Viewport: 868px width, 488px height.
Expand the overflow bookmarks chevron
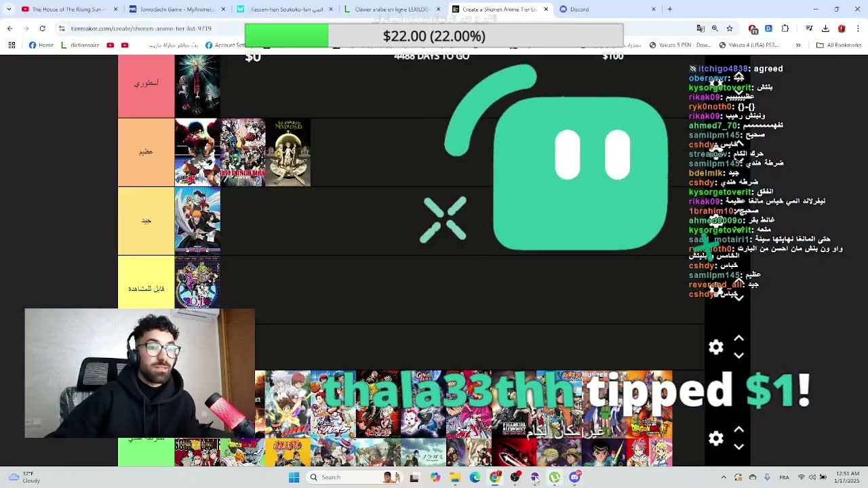coord(798,45)
